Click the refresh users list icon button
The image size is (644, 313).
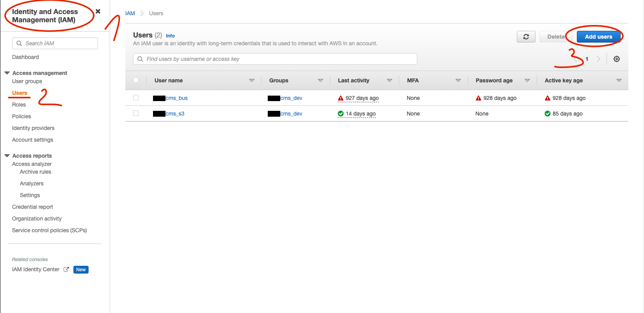point(526,37)
